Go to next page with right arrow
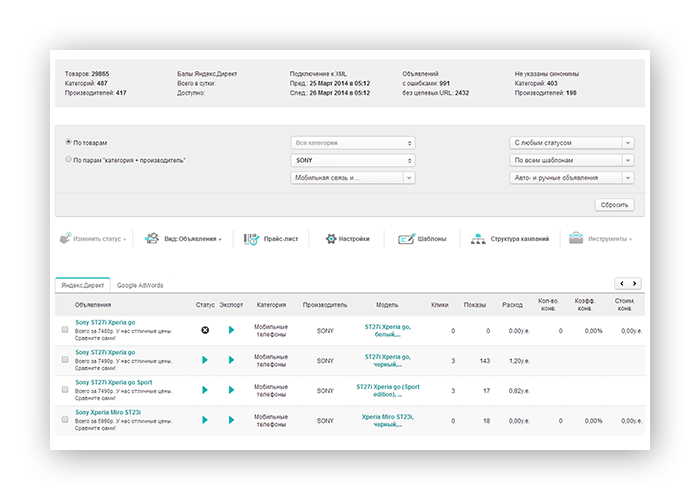Viewport: 700px width, 500px height. click(x=634, y=283)
